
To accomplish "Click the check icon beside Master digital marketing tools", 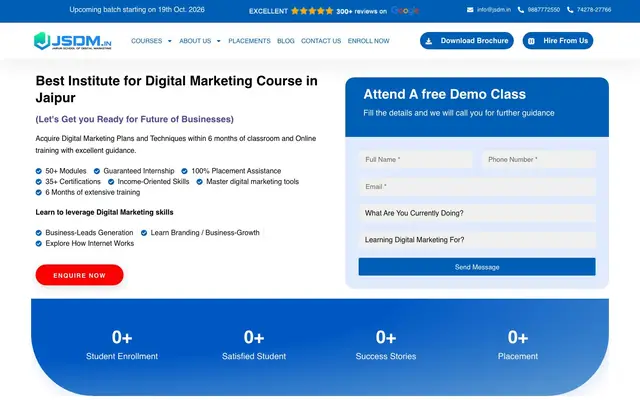I will 200,182.
